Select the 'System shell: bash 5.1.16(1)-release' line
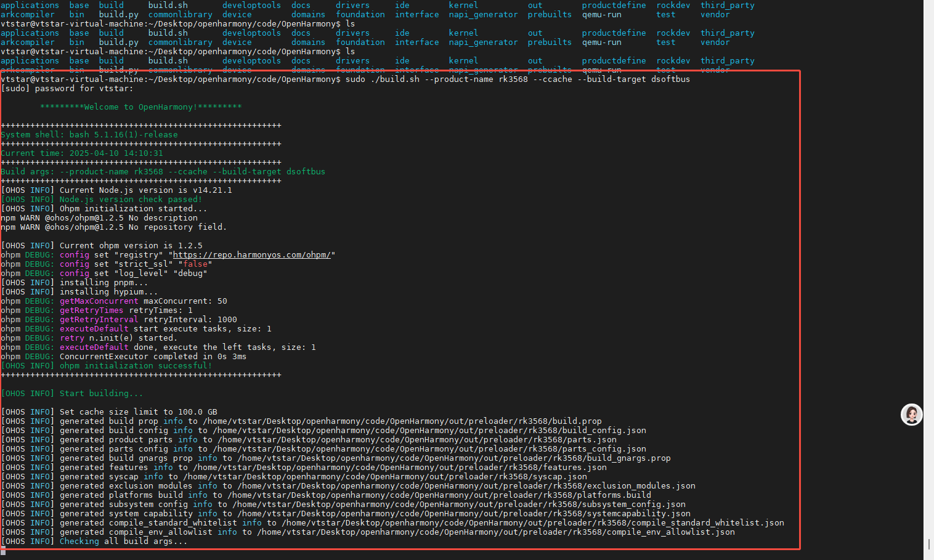 click(89, 134)
